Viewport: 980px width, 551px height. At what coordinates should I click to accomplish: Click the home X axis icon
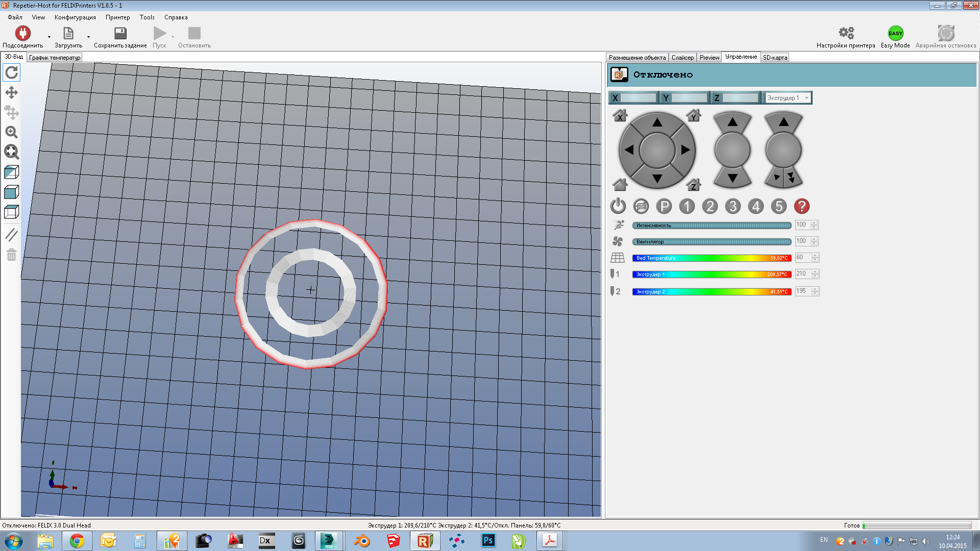(x=620, y=115)
